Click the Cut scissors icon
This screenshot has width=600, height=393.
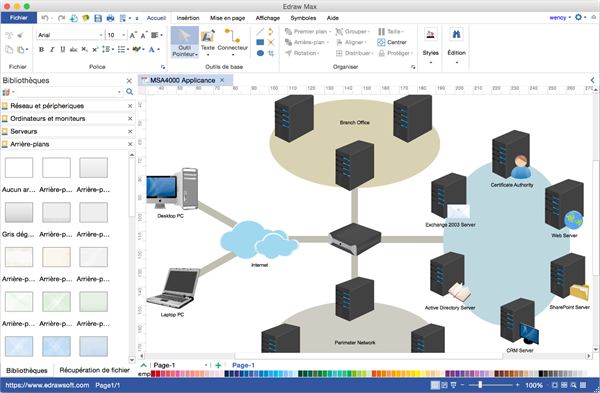[x=9, y=35]
